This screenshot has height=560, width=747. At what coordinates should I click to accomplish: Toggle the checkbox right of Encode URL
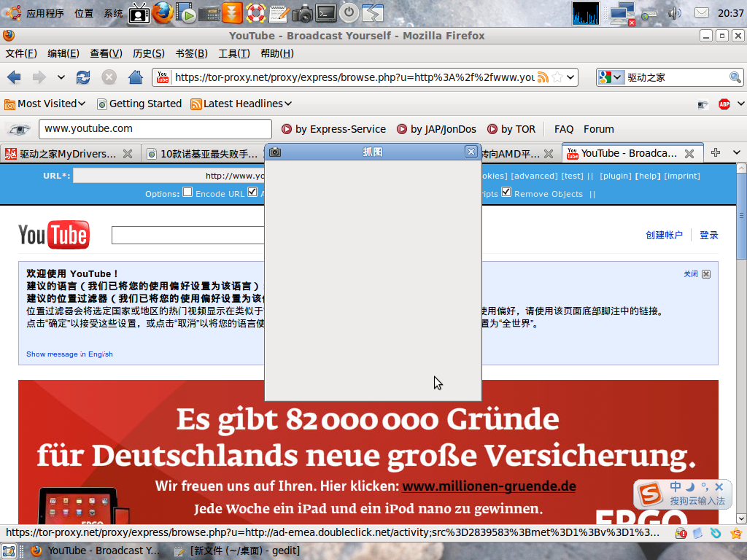click(x=252, y=192)
